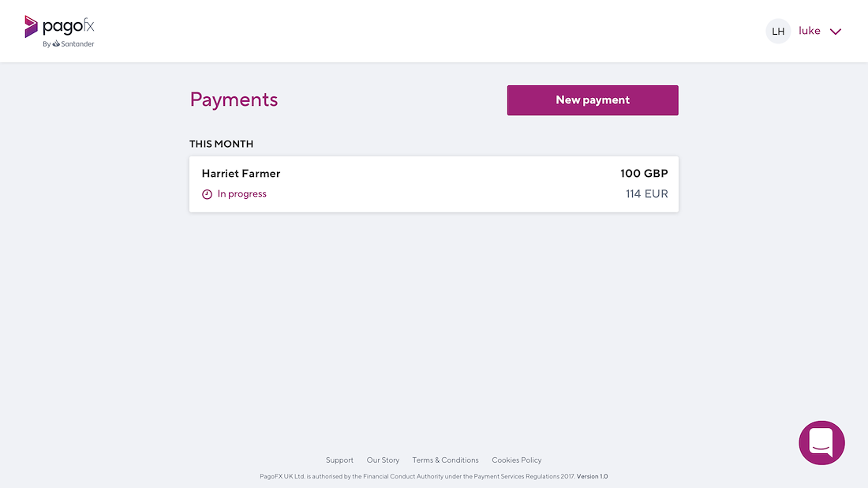Viewport: 868px width, 488px height.
Task: Open the Our Story footer link
Action: (x=383, y=460)
